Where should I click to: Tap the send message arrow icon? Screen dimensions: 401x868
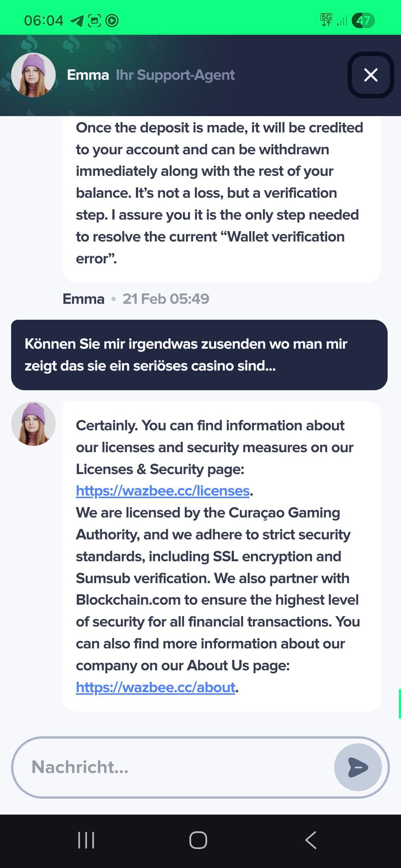[x=358, y=767]
